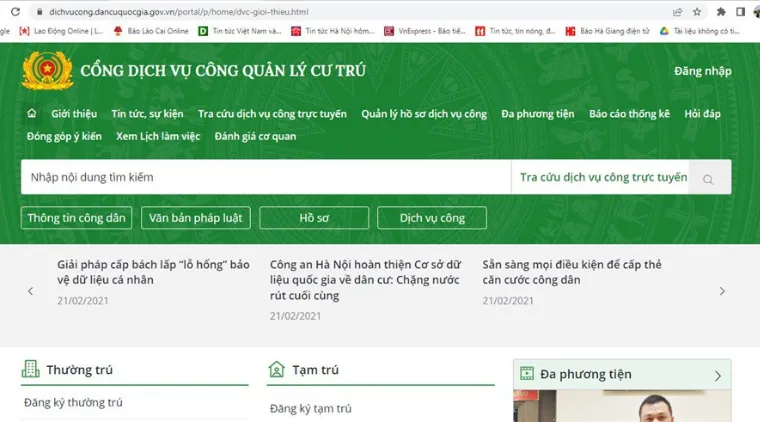Click the Tạm trú house icon
Viewport: 760px width, 422px height.
276,369
